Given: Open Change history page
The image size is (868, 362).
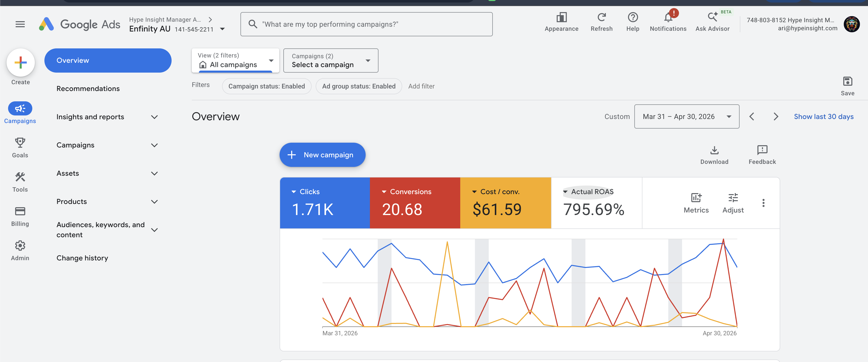Looking at the screenshot, I should [82, 258].
